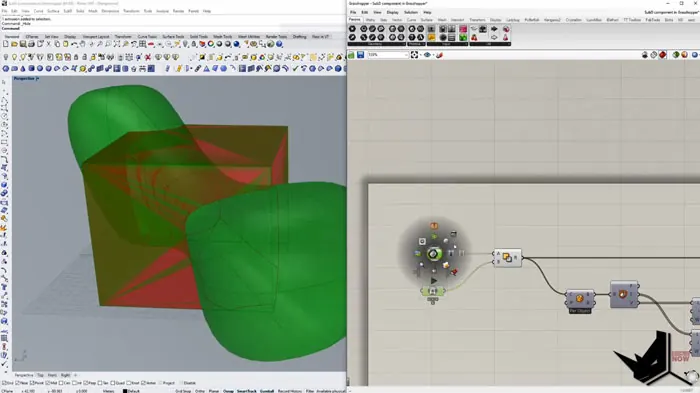This screenshot has width=700, height=393.
Task: Toggle Grasshopper wireframe preview mode icon
Action: coord(654,54)
